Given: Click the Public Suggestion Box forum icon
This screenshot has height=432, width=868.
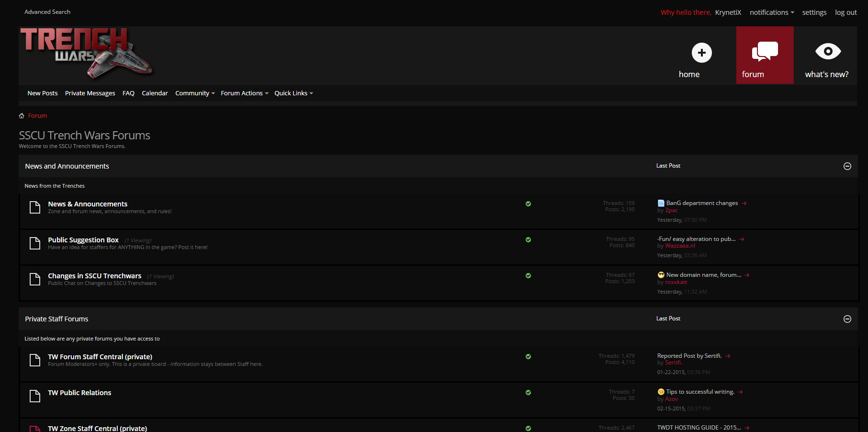Looking at the screenshot, I should pos(35,243).
